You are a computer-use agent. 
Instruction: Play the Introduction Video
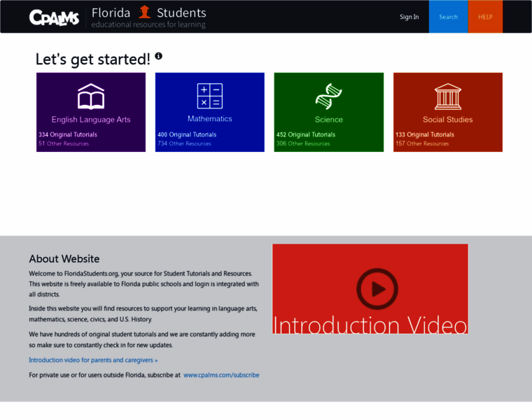click(377, 288)
